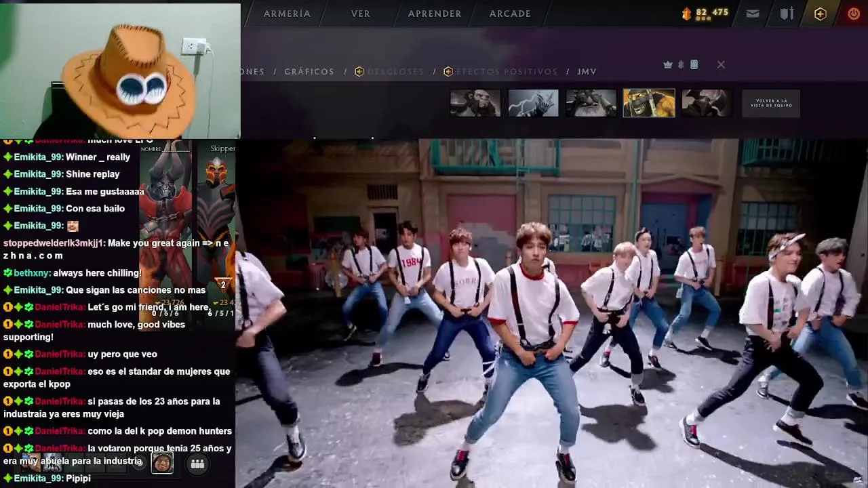Click the NOMBRE column label
The height and width of the screenshot is (488, 868).
point(151,149)
